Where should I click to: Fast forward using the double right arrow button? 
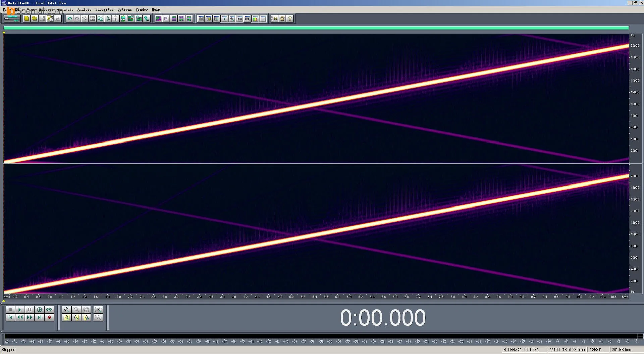[30, 317]
